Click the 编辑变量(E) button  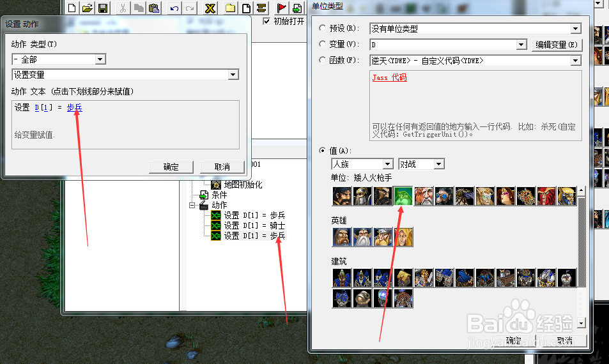click(x=557, y=45)
